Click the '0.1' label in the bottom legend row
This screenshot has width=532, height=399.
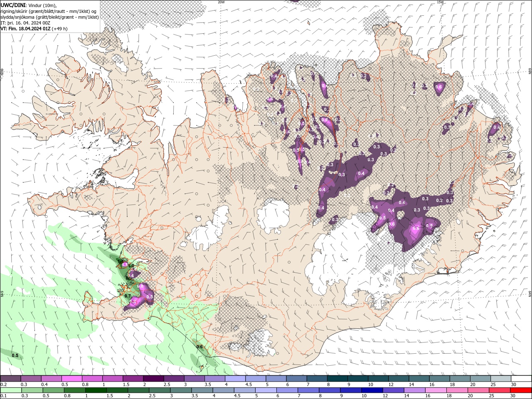(3, 396)
